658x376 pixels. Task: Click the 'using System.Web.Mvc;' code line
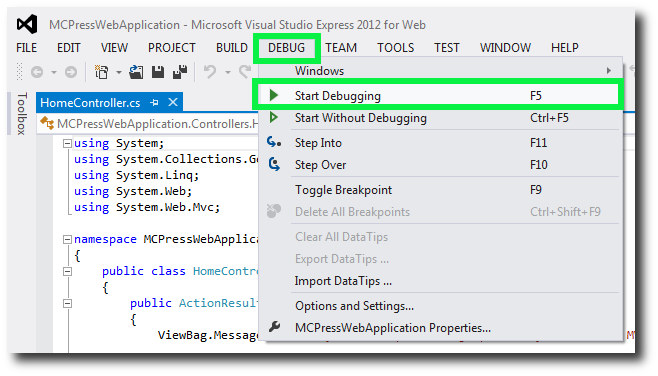[x=147, y=207]
